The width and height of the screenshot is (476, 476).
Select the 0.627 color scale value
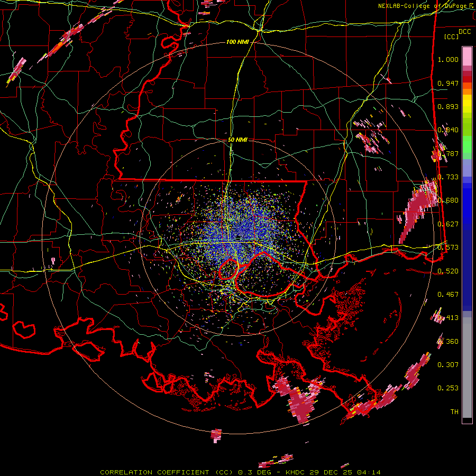click(448, 224)
